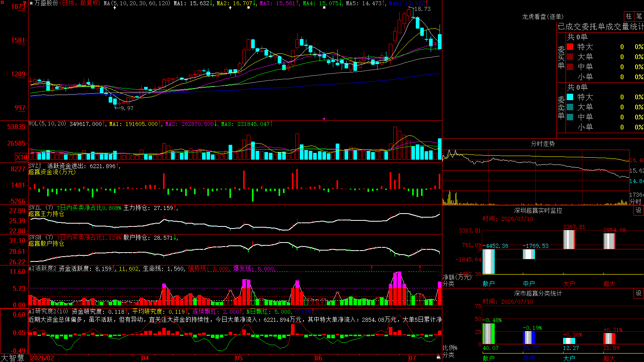Switch order view to 笔 tick mode
Image resolution: width=644 pixels, height=362 pixels.
pos(639,16)
